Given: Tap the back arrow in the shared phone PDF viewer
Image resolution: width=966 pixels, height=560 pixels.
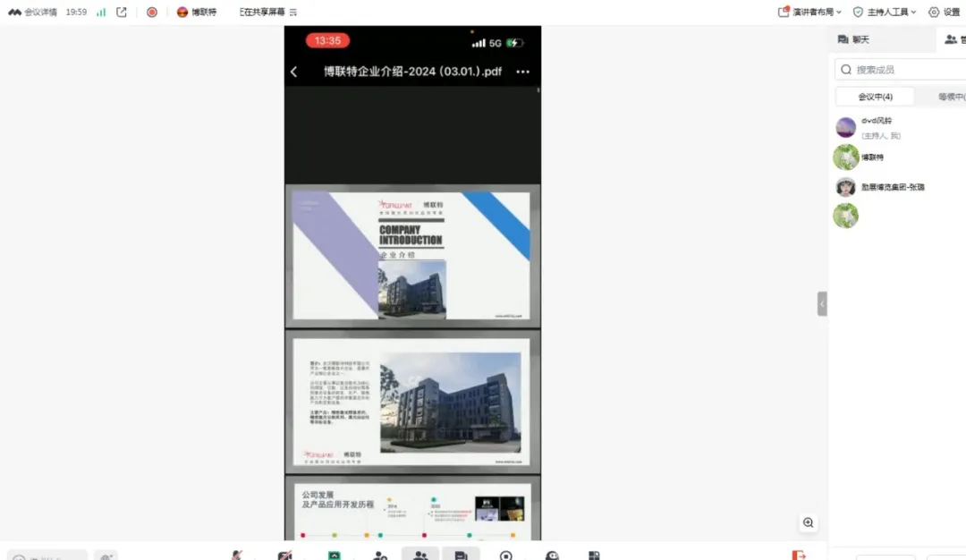Looking at the screenshot, I should coord(294,72).
